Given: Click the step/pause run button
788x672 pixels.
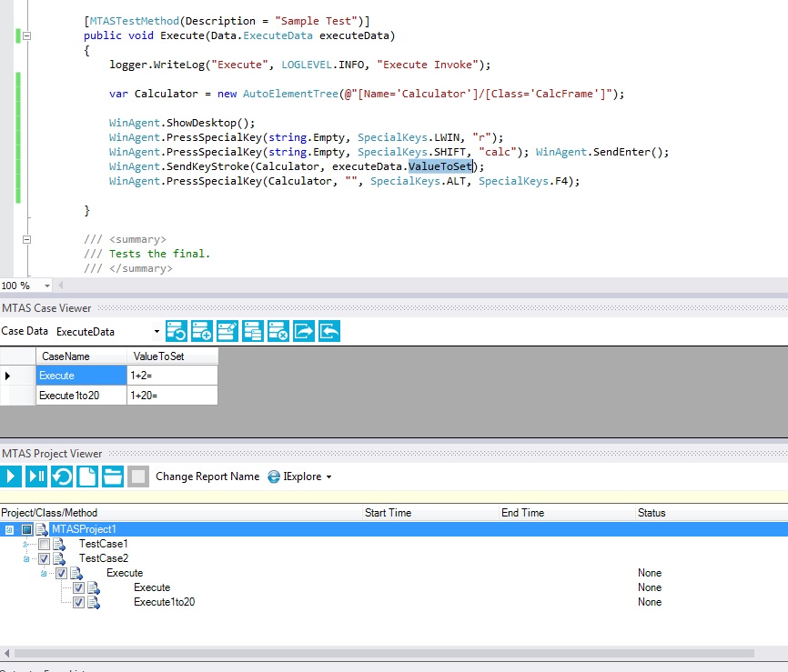Looking at the screenshot, I should (x=36, y=476).
